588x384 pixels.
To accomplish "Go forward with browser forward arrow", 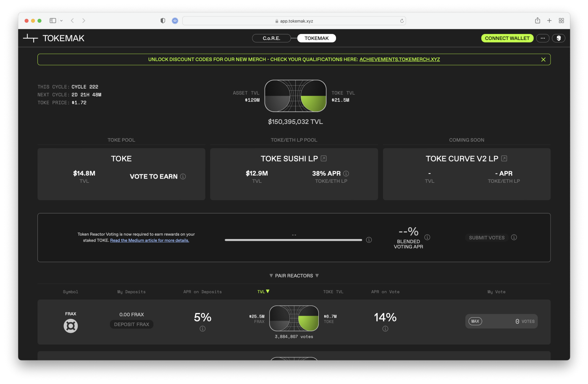I will click(84, 21).
